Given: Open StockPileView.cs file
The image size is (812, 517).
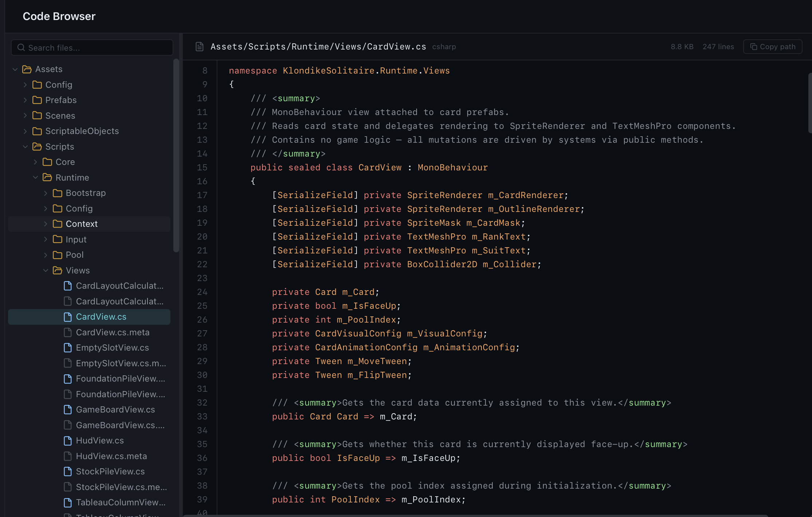Looking at the screenshot, I should click(x=110, y=471).
